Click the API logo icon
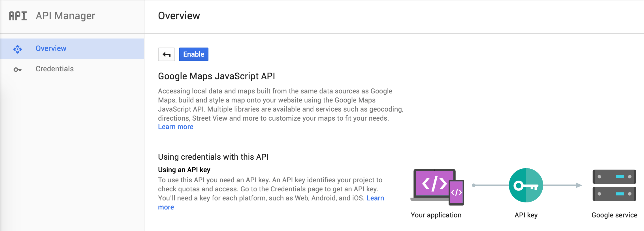Viewport: 644px width, 231px height. coord(18,16)
